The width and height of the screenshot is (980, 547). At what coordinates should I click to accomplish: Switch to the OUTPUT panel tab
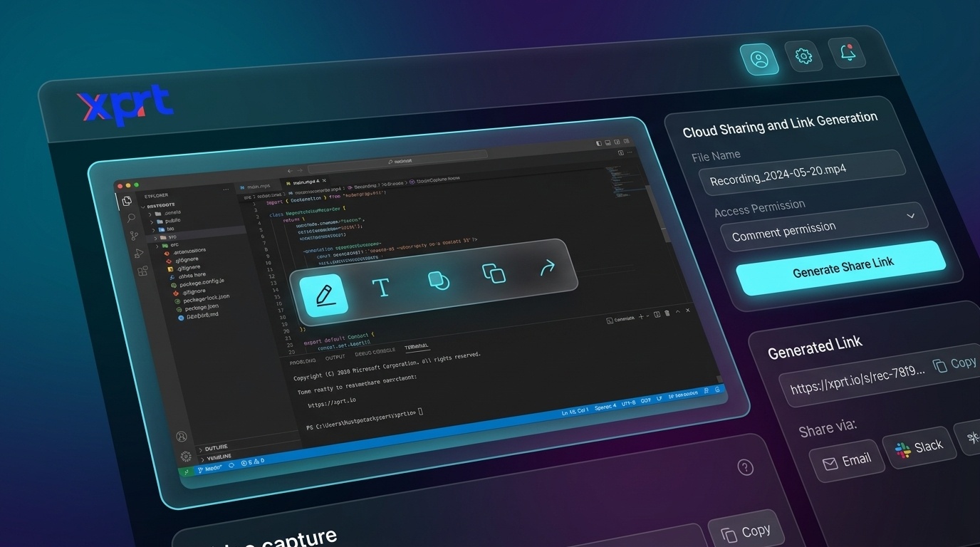[x=335, y=357]
